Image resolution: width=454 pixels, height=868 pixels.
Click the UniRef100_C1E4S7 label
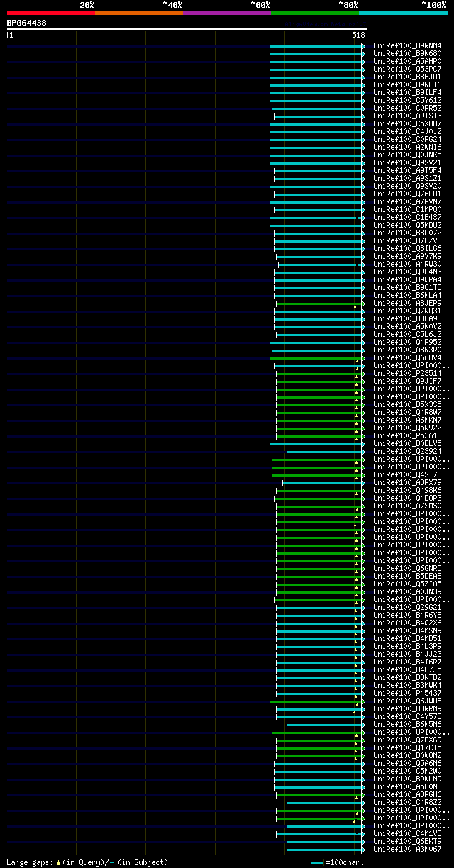407,217
